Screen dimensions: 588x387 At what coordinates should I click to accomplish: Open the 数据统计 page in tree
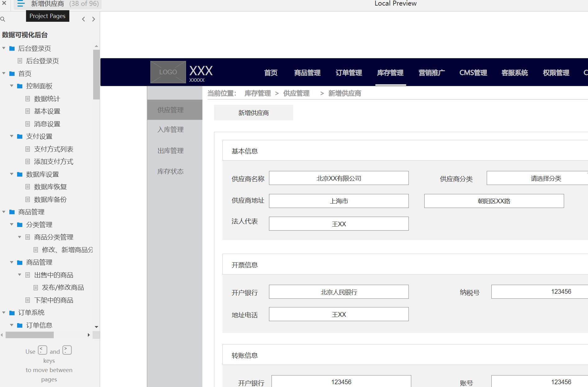tap(47, 99)
